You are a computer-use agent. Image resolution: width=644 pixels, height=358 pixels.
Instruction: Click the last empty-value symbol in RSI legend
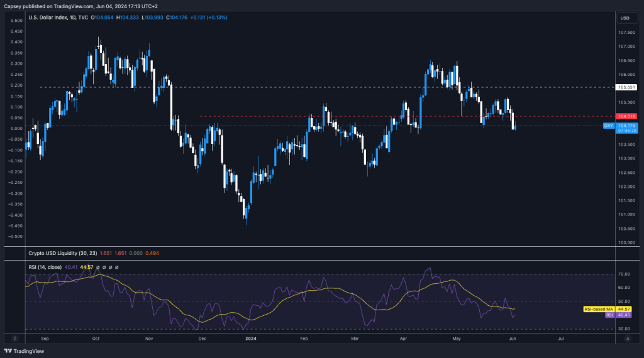(x=116, y=267)
